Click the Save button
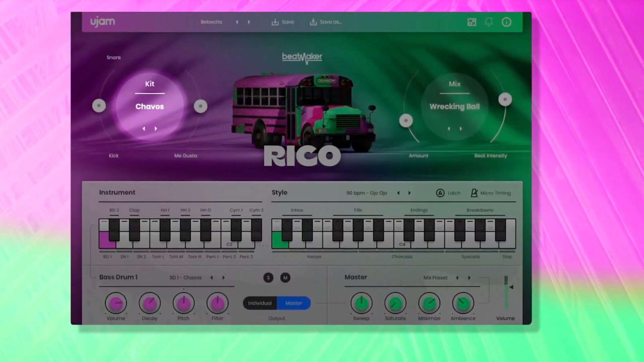644x362 pixels. coord(283,22)
